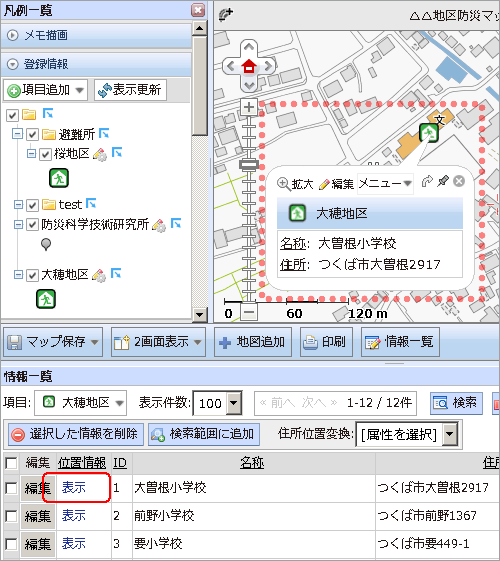Toggle the 大穂地区 layer checkbox
Viewport: 500px width, 561px height.
(x=33, y=275)
